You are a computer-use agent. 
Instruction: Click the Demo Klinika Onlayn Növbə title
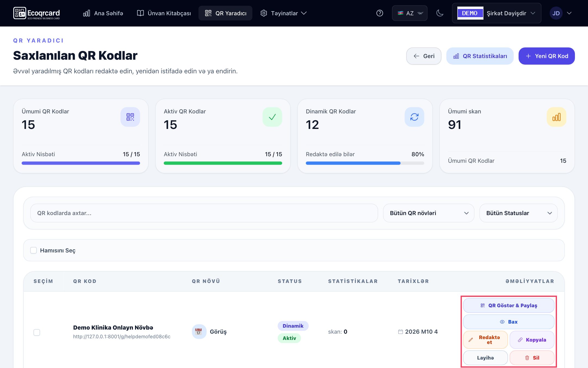click(x=113, y=328)
